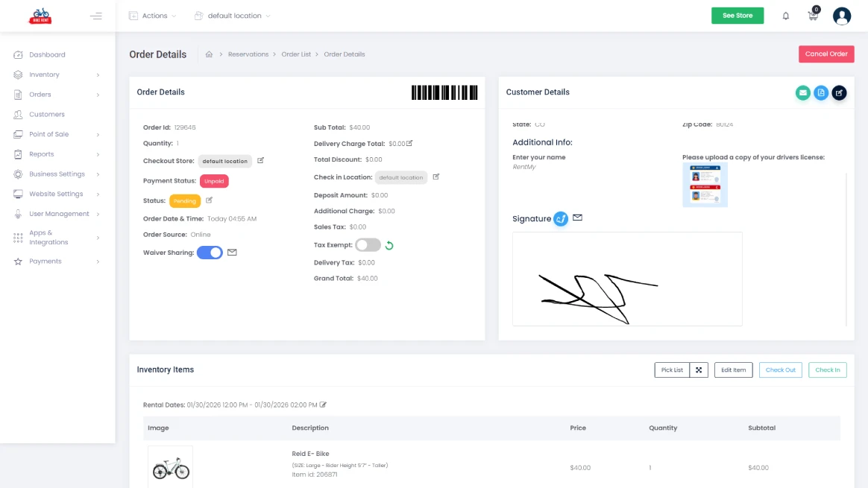
Task: Click the envelope icon next to Waiver Sharing
Action: pyautogui.click(x=232, y=252)
